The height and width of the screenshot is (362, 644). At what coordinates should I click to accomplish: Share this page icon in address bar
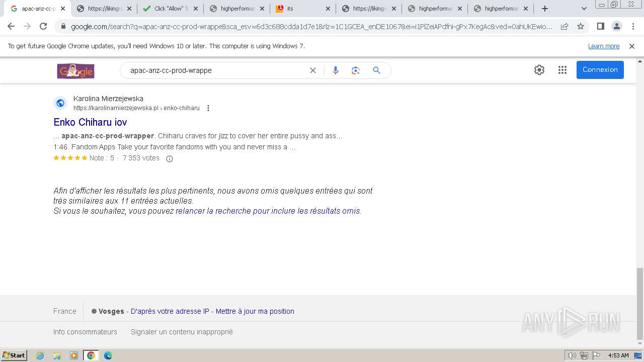click(565, 26)
